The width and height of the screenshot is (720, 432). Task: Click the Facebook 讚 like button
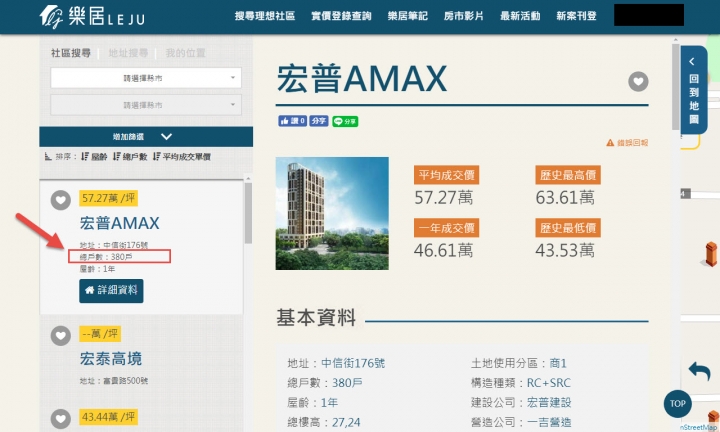pyautogui.click(x=292, y=121)
